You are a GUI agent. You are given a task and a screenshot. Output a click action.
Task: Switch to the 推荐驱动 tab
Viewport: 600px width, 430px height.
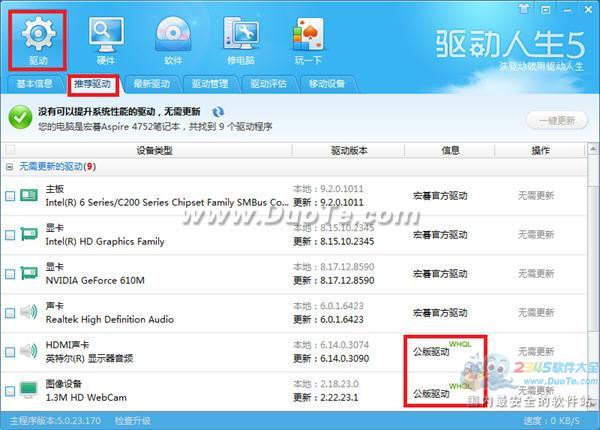pos(93,84)
